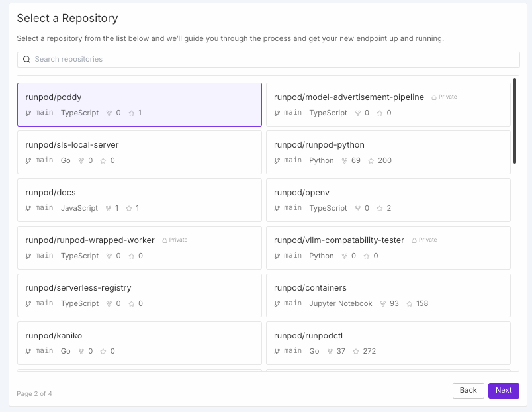
Task: Click the fork icon on runpod/docs
Action: (109, 209)
